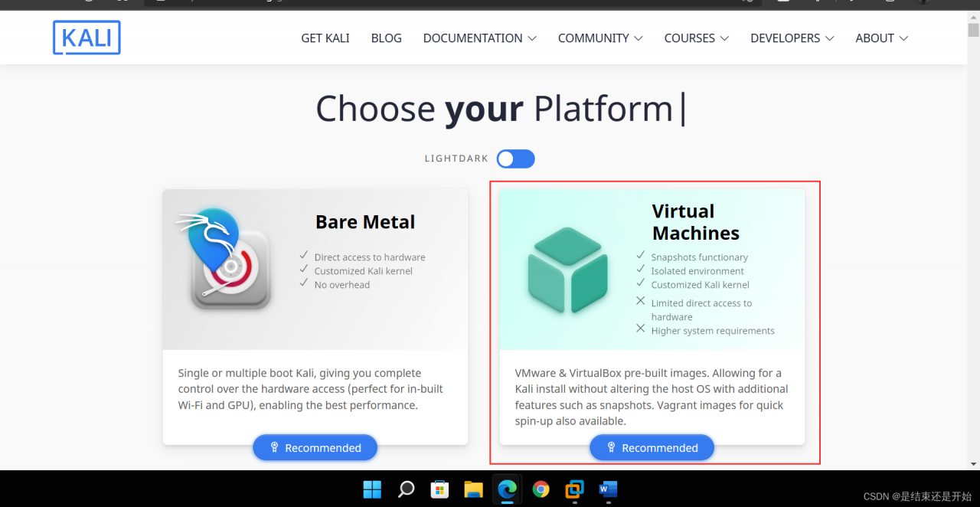The height and width of the screenshot is (507, 980).
Task: Click the scrollbar down arrow
Action: pos(973,464)
